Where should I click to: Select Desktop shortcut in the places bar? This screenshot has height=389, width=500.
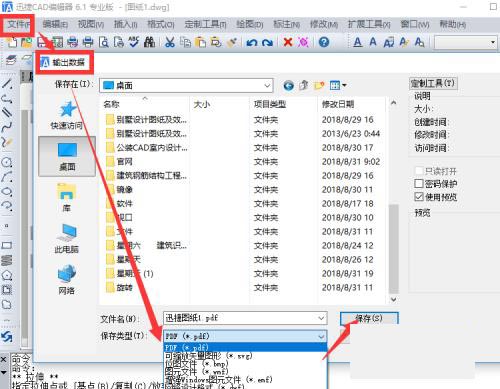[x=67, y=156]
